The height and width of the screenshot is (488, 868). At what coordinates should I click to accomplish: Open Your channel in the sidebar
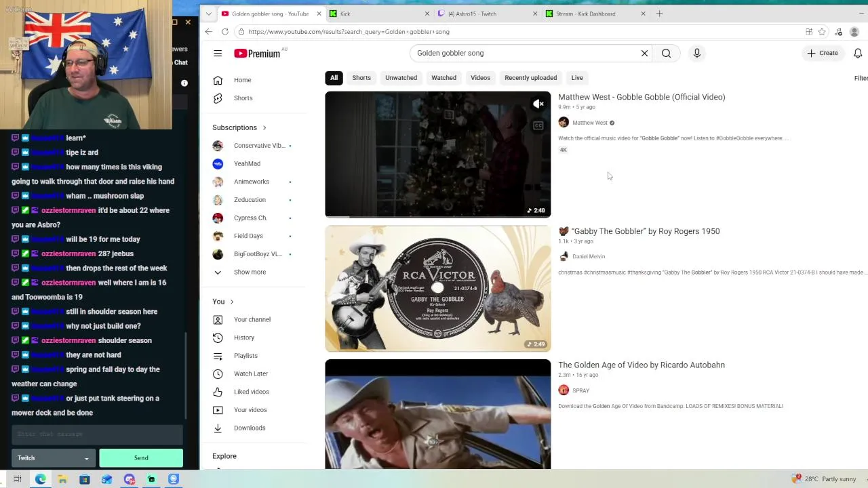pos(252,319)
